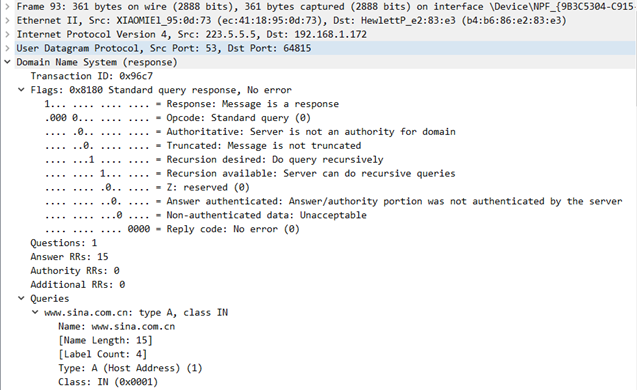Select the Type: A (Host Address) field
Image resolution: width=637 pixels, height=390 pixels.
130,368
